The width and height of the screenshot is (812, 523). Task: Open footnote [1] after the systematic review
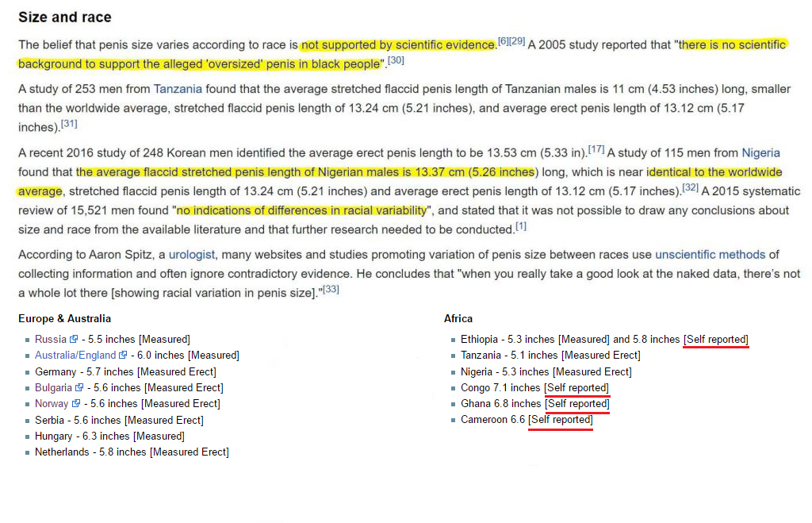[x=521, y=226]
